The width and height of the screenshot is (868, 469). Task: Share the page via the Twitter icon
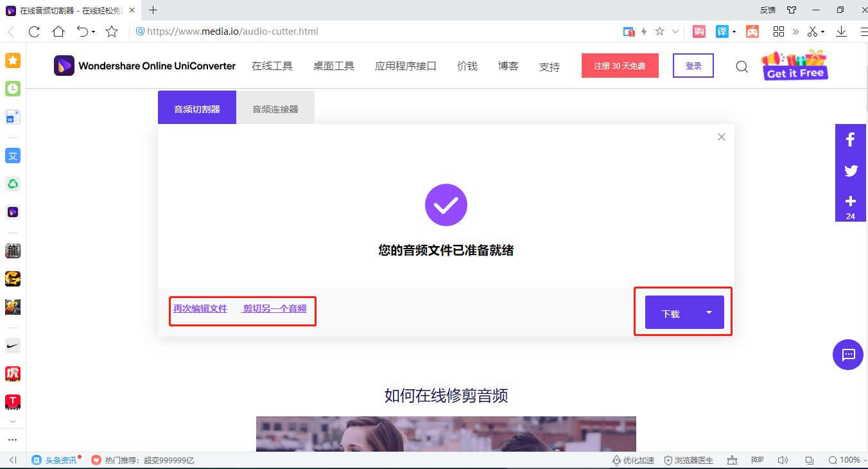(851, 171)
